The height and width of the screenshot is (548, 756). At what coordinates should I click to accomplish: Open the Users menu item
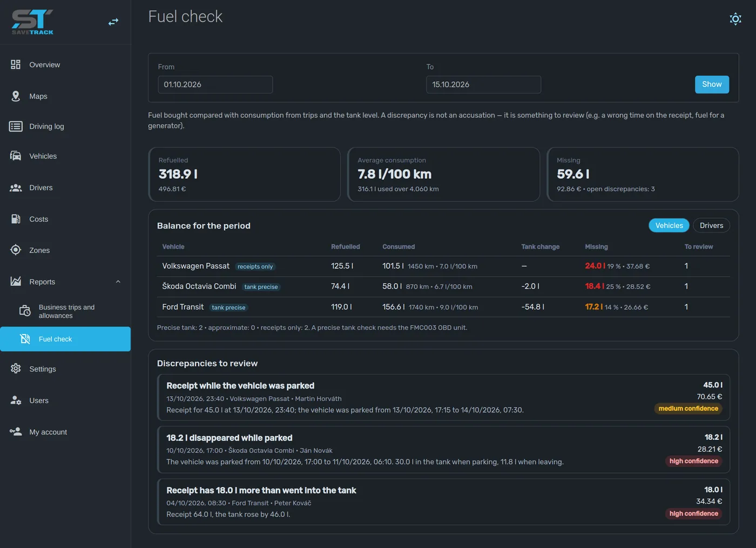(65, 400)
